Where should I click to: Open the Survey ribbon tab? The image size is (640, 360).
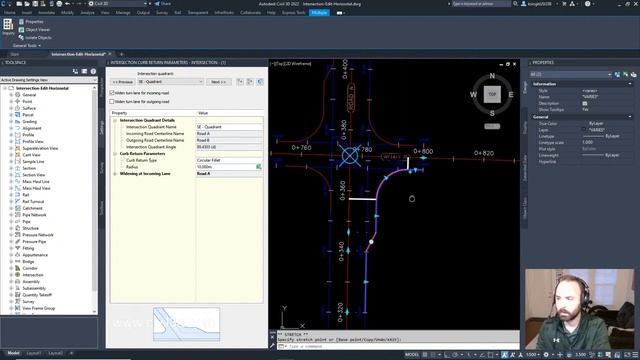[162, 13]
